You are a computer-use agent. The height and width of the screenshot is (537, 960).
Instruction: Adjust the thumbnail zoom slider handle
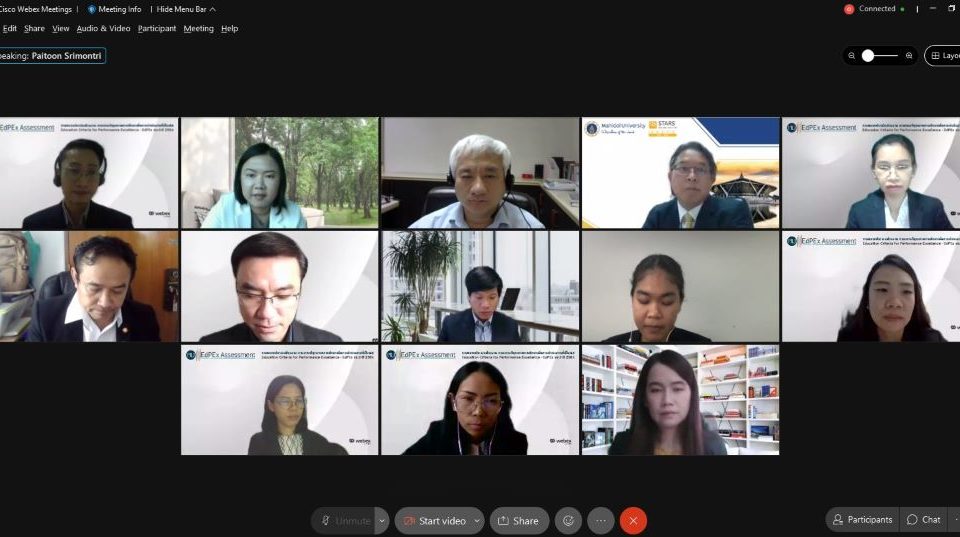868,56
